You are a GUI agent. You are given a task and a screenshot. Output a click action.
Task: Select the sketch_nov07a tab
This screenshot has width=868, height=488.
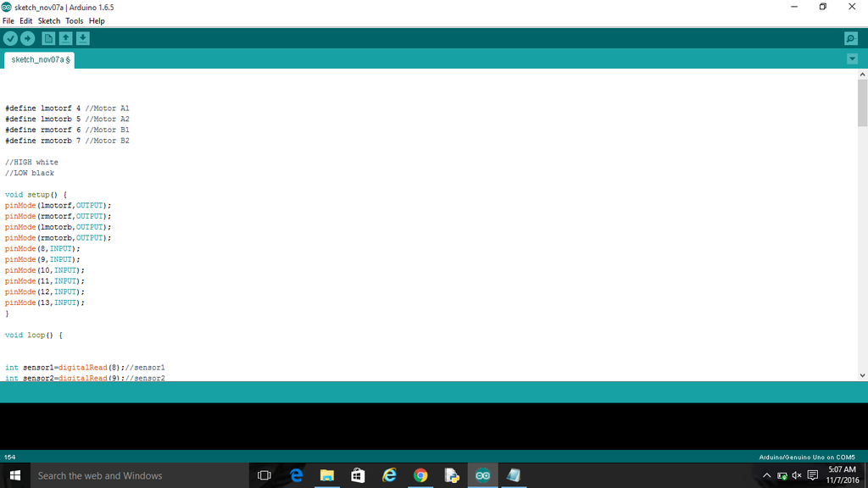(x=39, y=60)
